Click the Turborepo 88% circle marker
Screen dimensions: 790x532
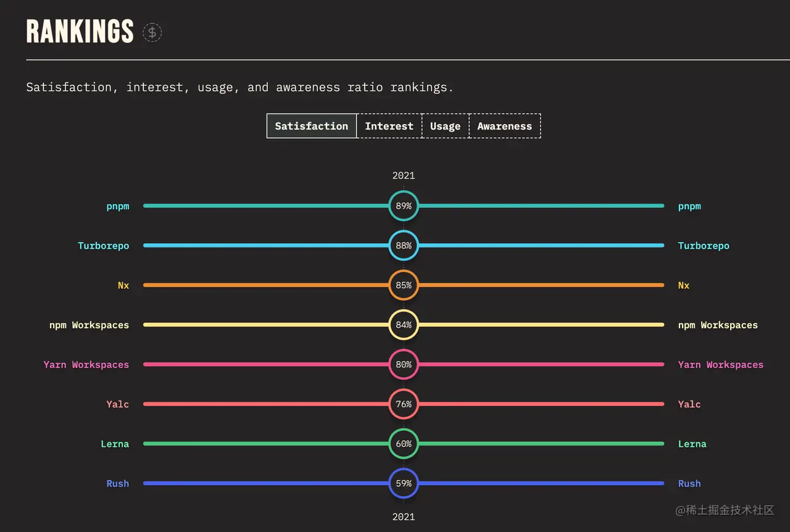pos(404,246)
